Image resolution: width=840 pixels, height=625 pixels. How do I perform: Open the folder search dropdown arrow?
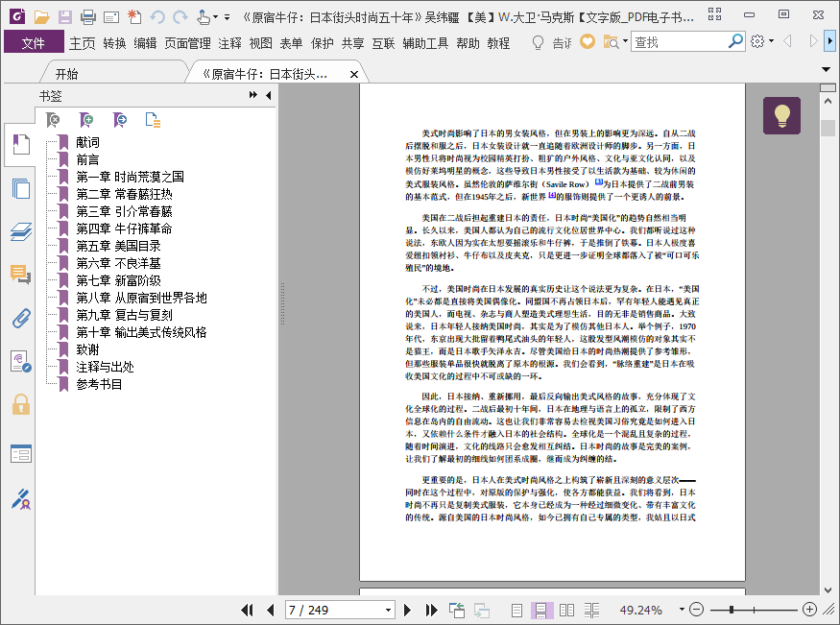click(x=625, y=40)
